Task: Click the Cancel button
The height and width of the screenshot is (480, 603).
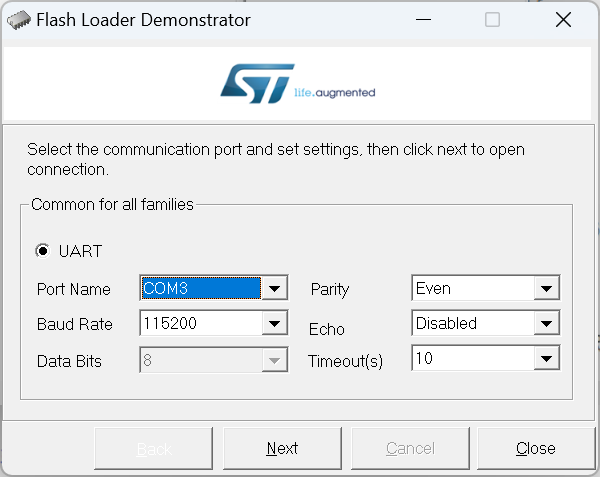Action: point(411,449)
